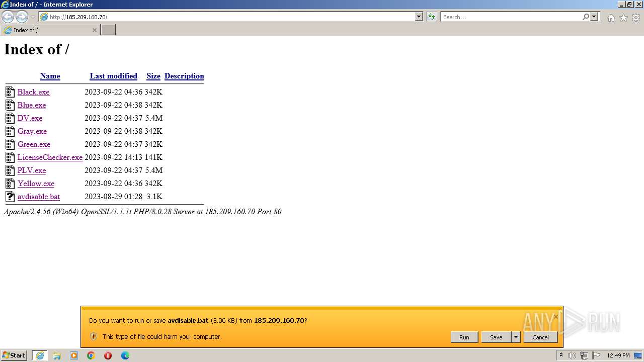Sort listing by Name
644x362 pixels.
pos(50,76)
